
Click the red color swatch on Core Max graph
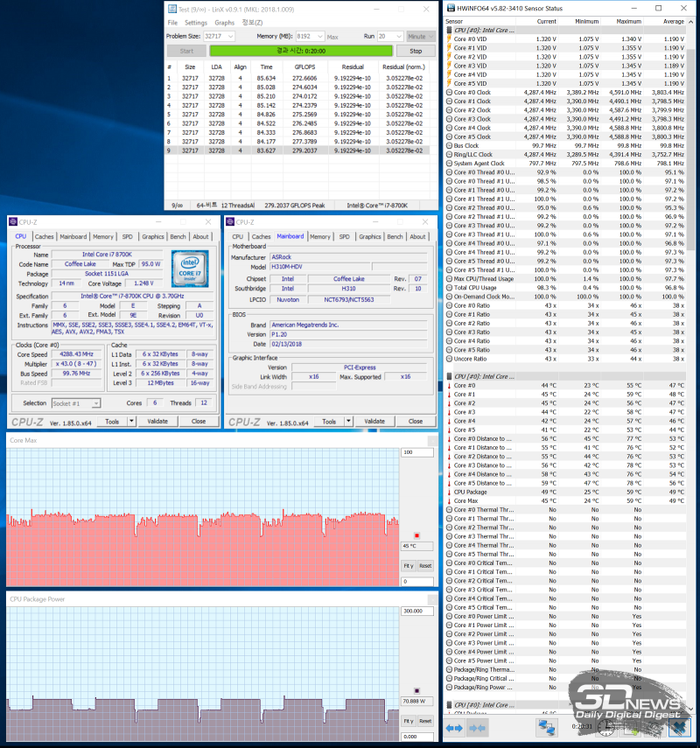point(416,535)
